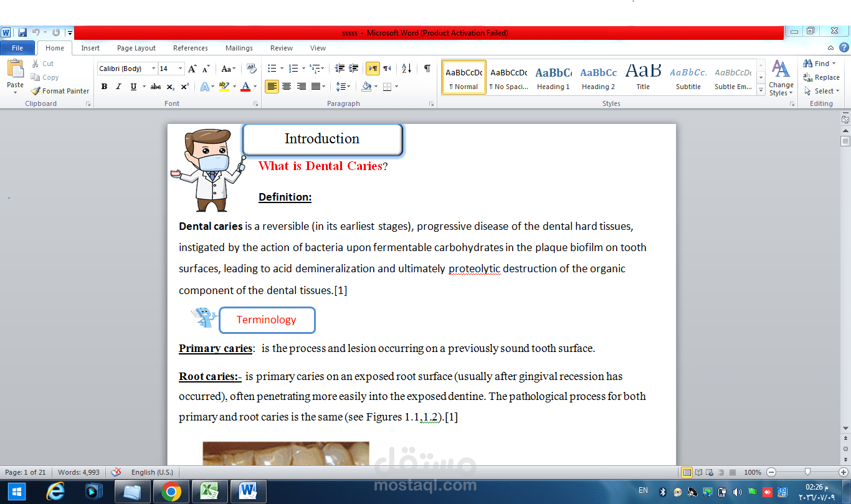
Task: Switch to Outline view
Action: pos(721,472)
